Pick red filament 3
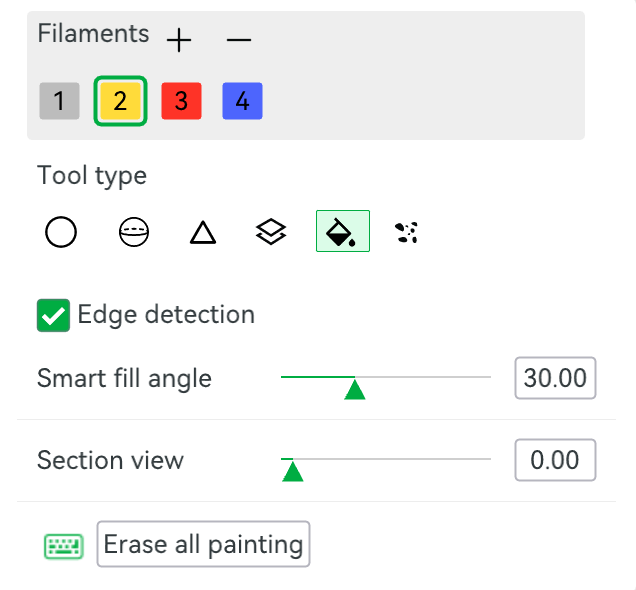636x590 pixels. [181, 101]
